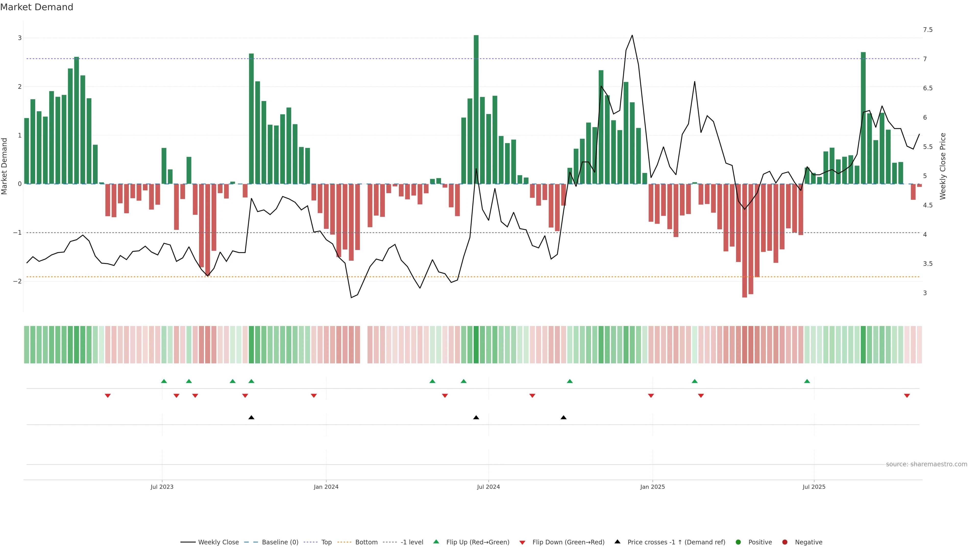Click the rightmost green flip-up triangle marker

tap(807, 381)
